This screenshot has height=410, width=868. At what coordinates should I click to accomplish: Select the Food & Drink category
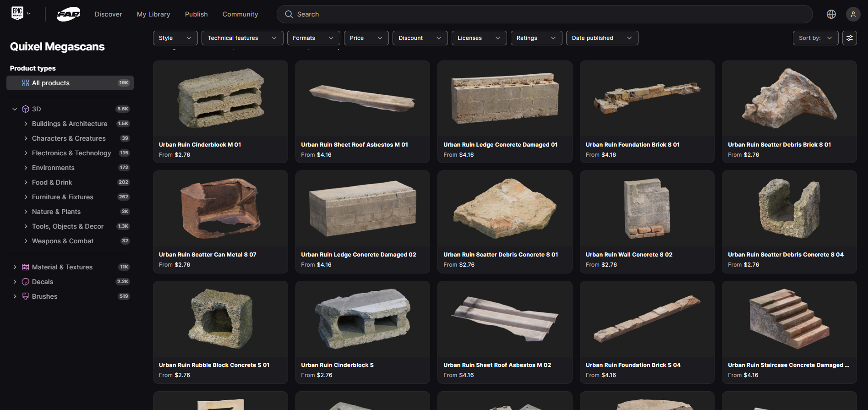(x=52, y=182)
